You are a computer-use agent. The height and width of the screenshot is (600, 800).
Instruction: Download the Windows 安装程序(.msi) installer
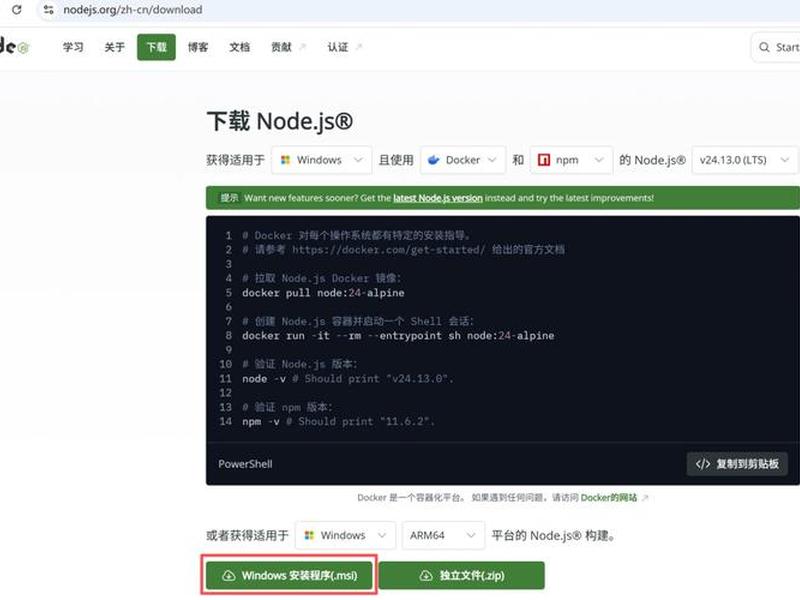pyautogui.click(x=289, y=575)
